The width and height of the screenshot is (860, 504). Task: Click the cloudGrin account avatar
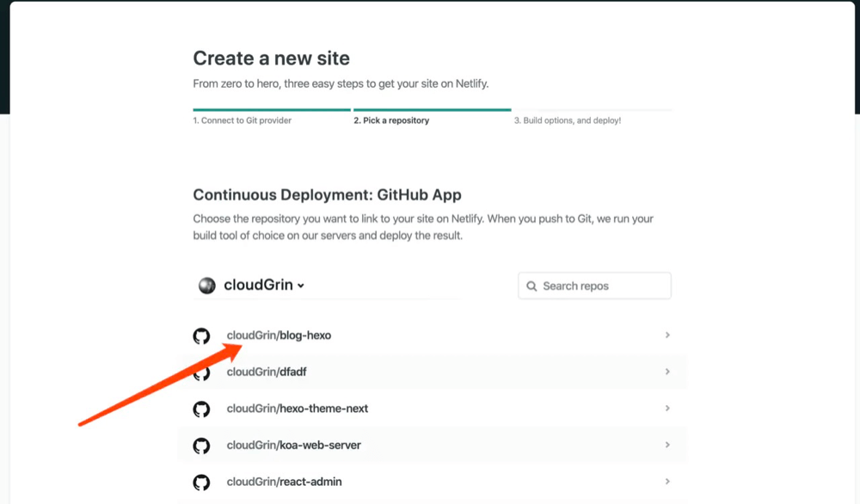click(x=206, y=286)
